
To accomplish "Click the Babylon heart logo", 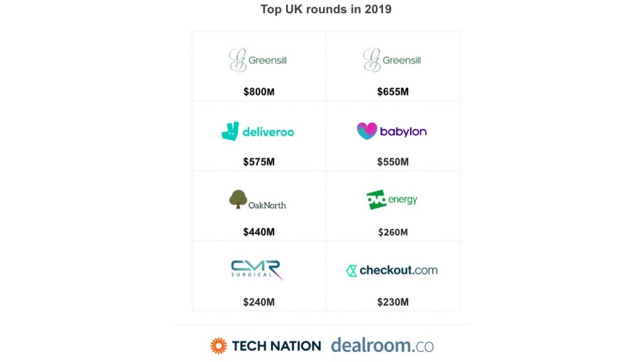I will coord(367,131).
